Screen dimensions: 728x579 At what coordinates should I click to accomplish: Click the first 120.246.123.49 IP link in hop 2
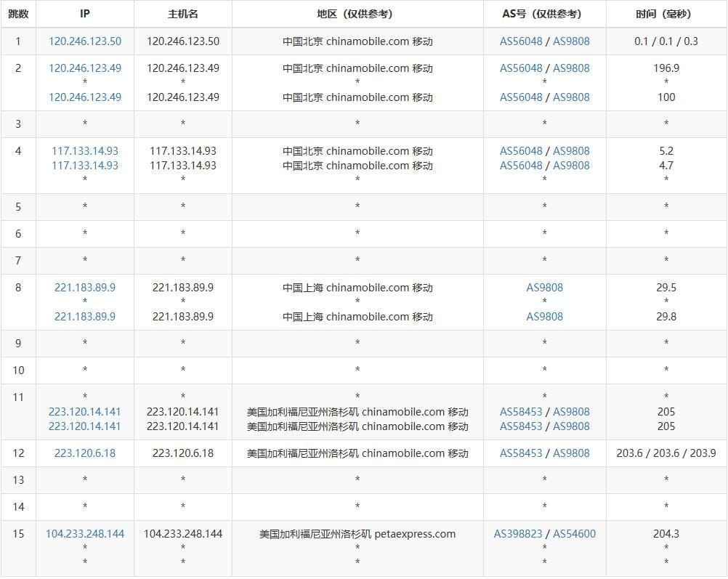click(x=85, y=68)
